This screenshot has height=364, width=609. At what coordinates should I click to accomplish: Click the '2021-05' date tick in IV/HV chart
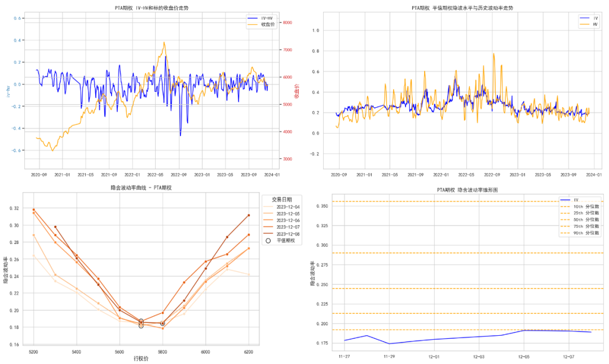pyautogui.click(x=390, y=175)
